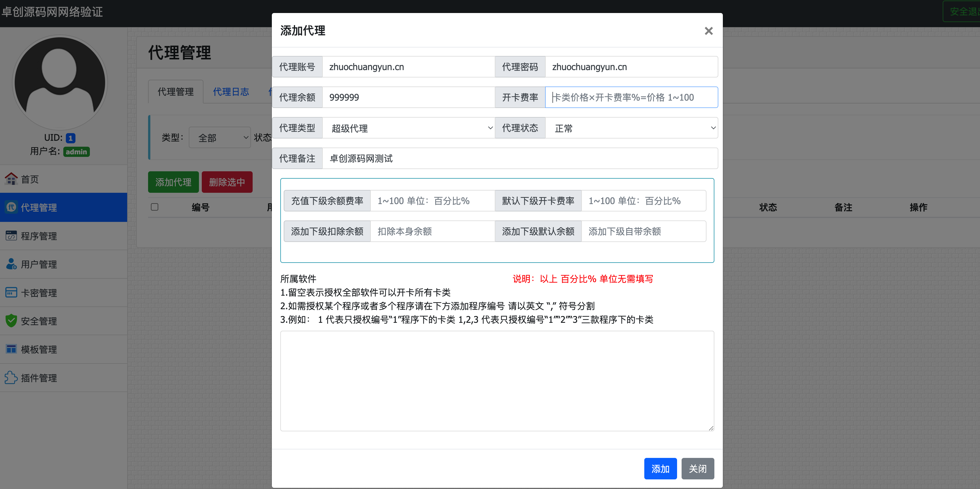Viewport: 980px width, 489px height.
Task: Click the UID badge showing 1
Action: tap(70, 138)
